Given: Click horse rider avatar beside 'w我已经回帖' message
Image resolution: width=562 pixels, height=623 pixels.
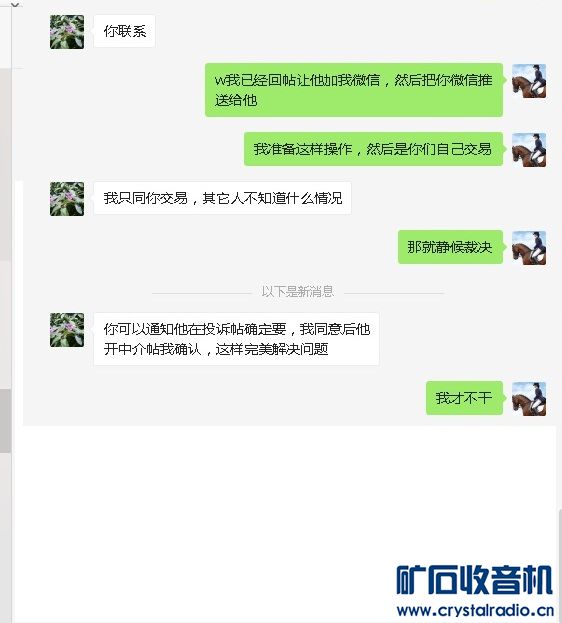Looking at the screenshot, I should coord(529,81).
